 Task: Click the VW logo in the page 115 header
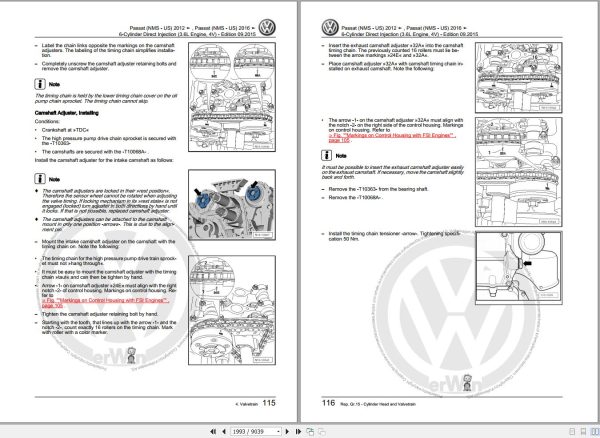coord(267,28)
